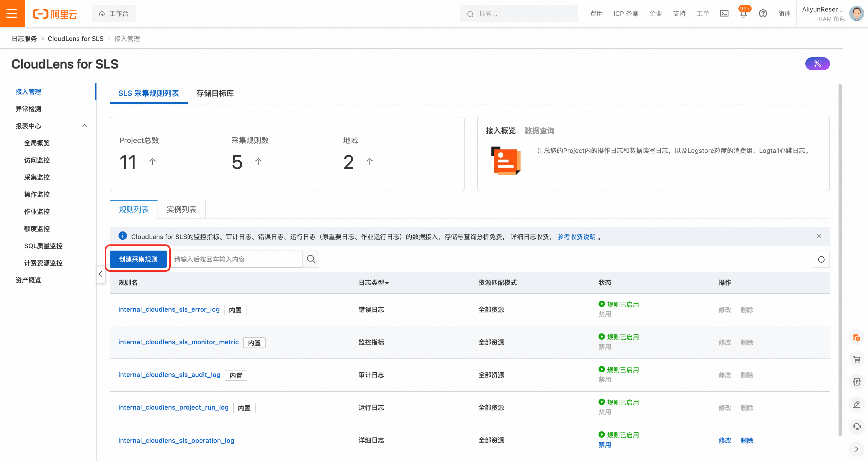This screenshot has height=461, width=868.
Task: Open Cloud Shell terminal icon
Action: [724, 13]
